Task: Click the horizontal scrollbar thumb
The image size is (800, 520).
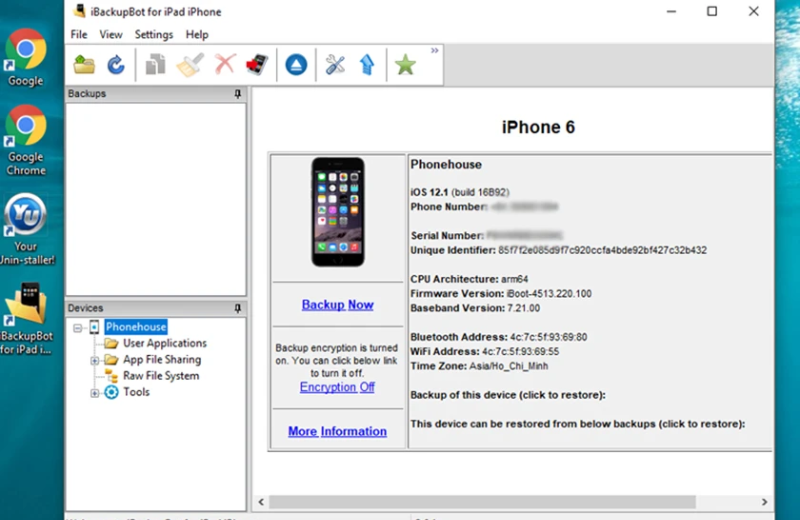Action: [482, 502]
